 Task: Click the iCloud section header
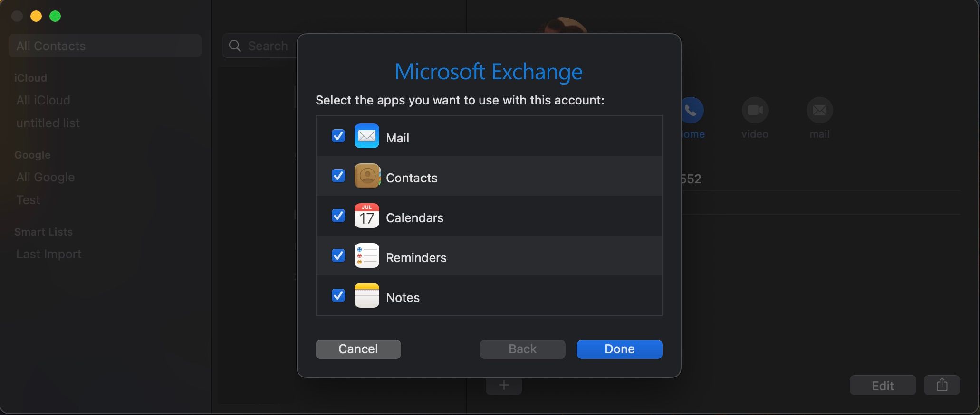30,78
